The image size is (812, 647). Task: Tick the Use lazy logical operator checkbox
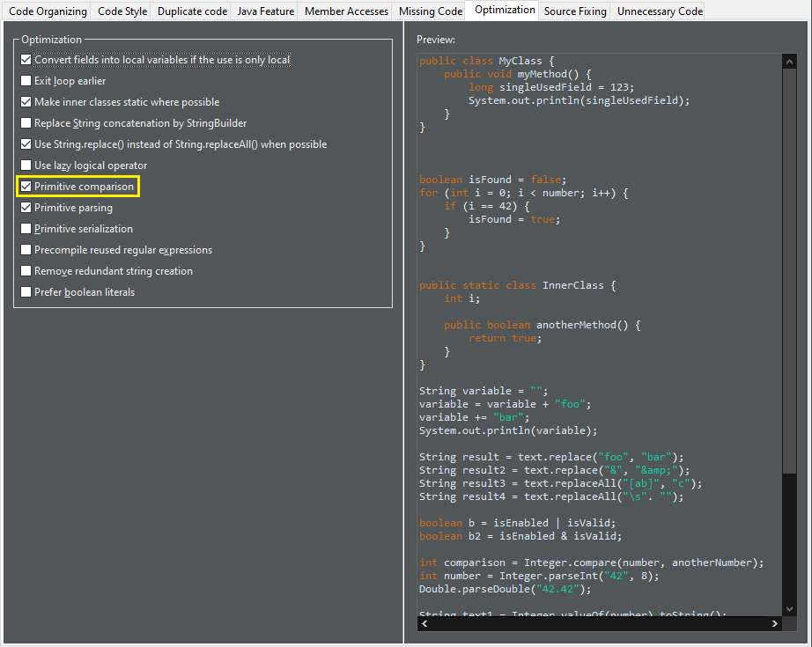26,165
